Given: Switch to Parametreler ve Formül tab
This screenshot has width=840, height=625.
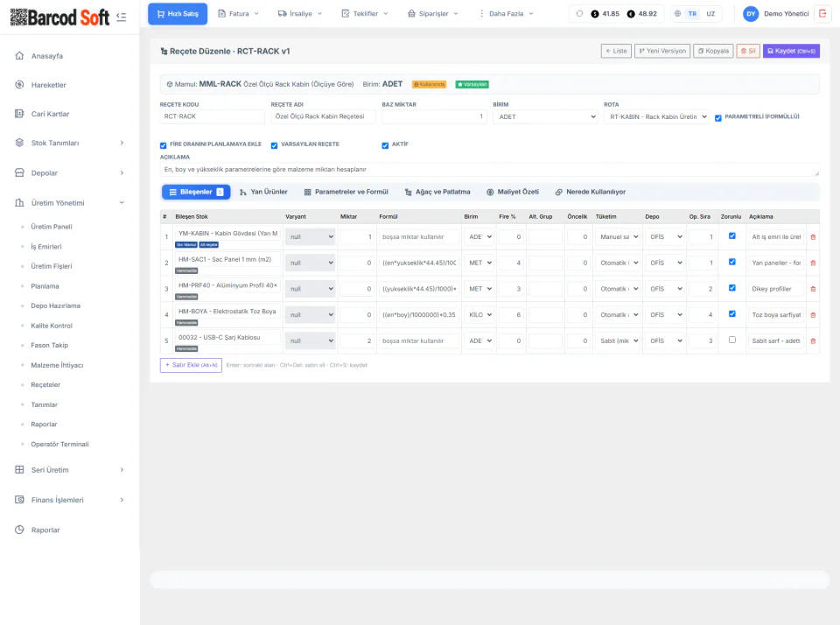Looking at the screenshot, I should [346, 192].
